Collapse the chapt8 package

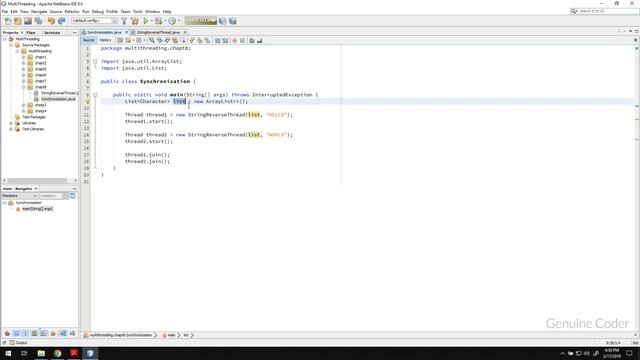pos(24,87)
